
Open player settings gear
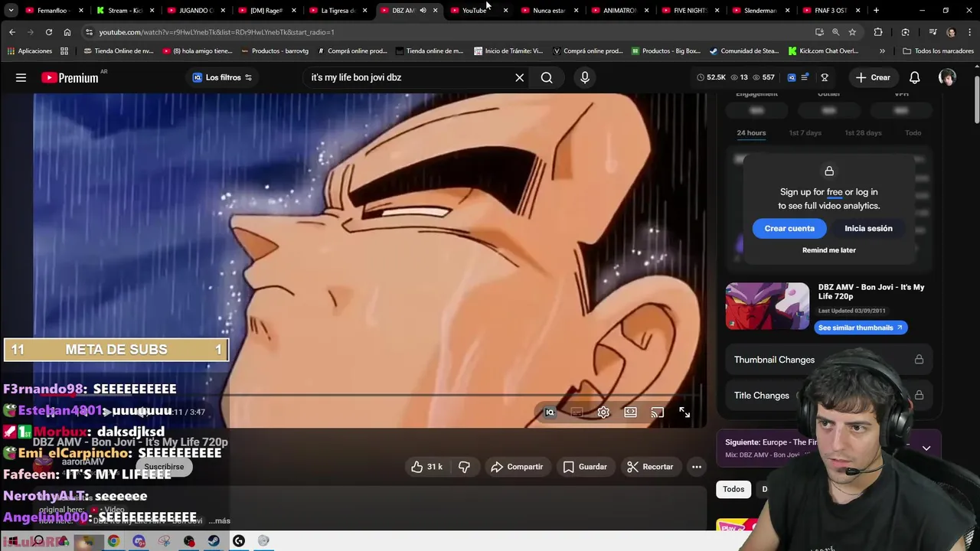click(603, 412)
